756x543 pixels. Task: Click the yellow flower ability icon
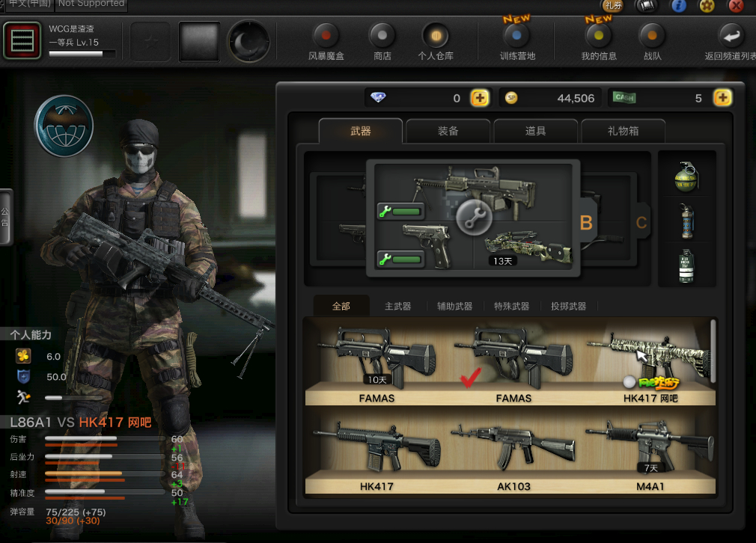pos(23,356)
